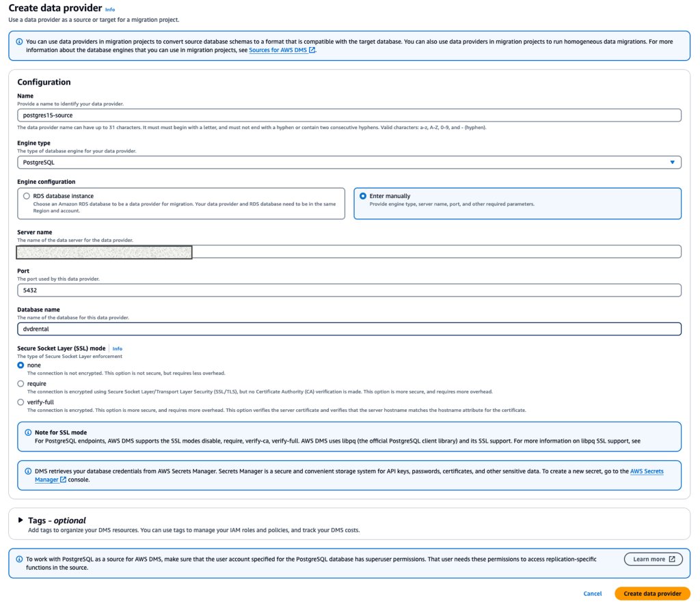Click the Port field showing 5432

349,290
